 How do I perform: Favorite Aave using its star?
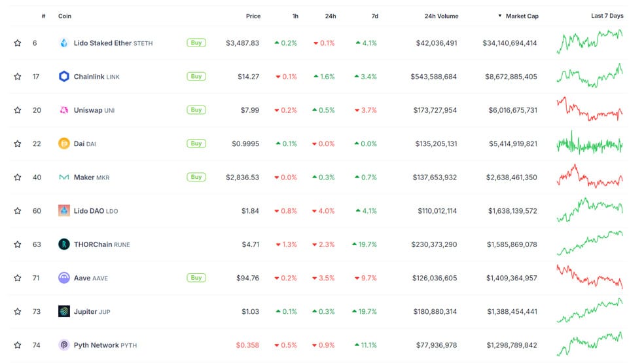(x=17, y=278)
